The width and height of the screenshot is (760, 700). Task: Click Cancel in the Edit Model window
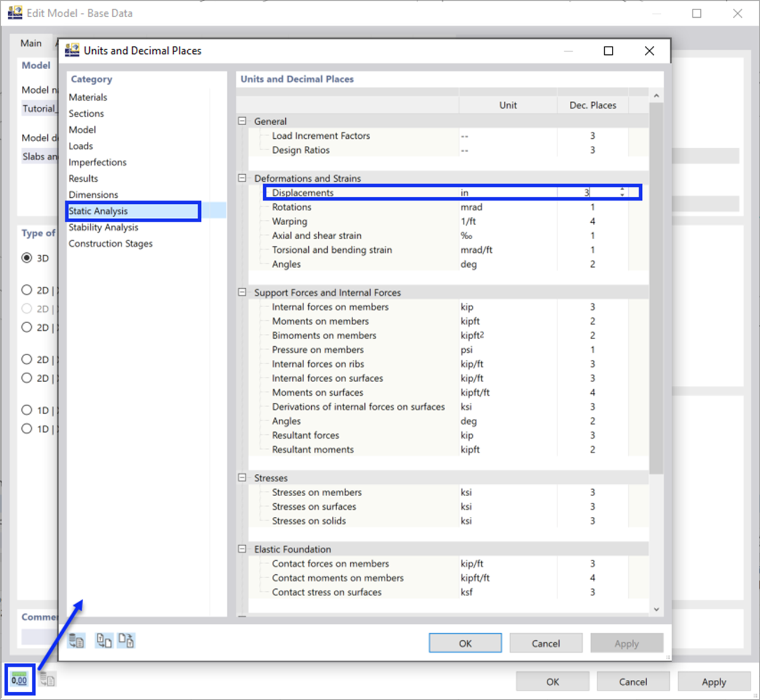[633, 682]
